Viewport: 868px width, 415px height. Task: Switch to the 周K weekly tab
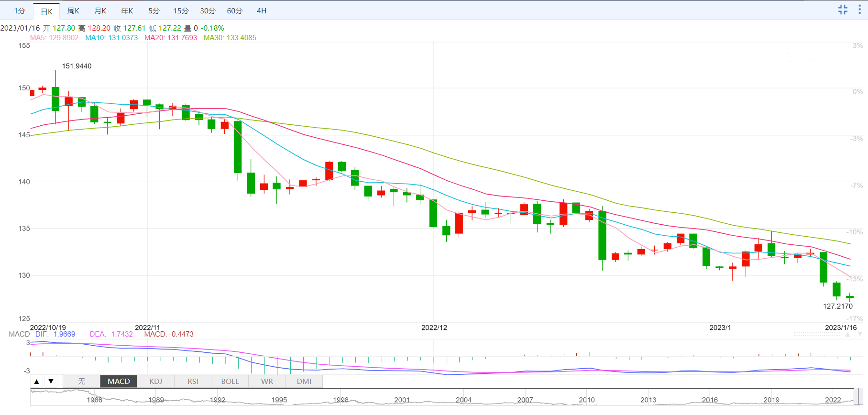pos(73,11)
